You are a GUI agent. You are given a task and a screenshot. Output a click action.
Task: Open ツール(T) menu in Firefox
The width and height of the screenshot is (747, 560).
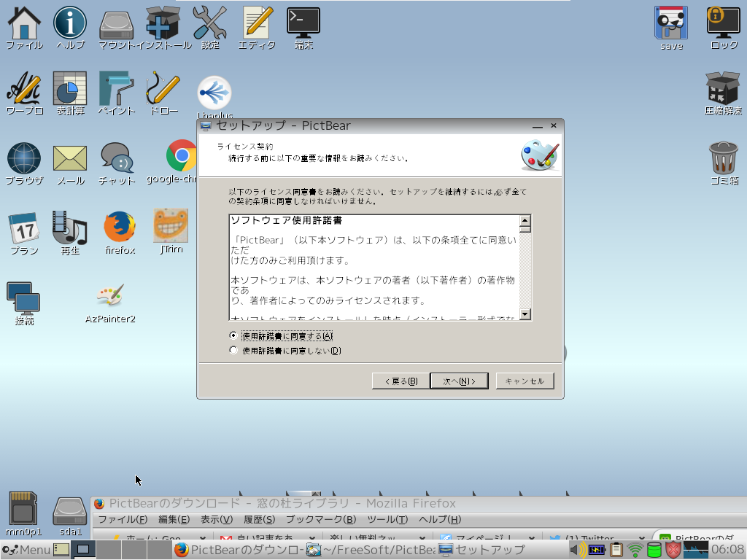pyautogui.click(x=387, y=519)
